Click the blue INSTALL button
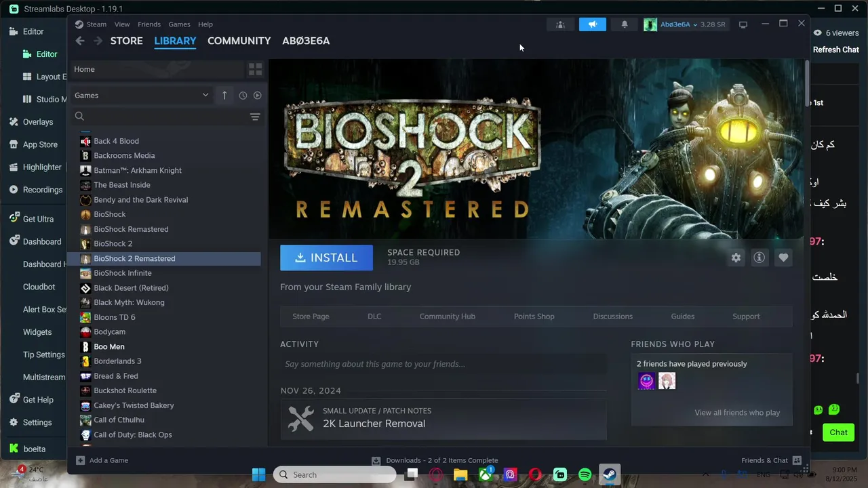Viewport: 868px width, 488px height. coord(326,258)
